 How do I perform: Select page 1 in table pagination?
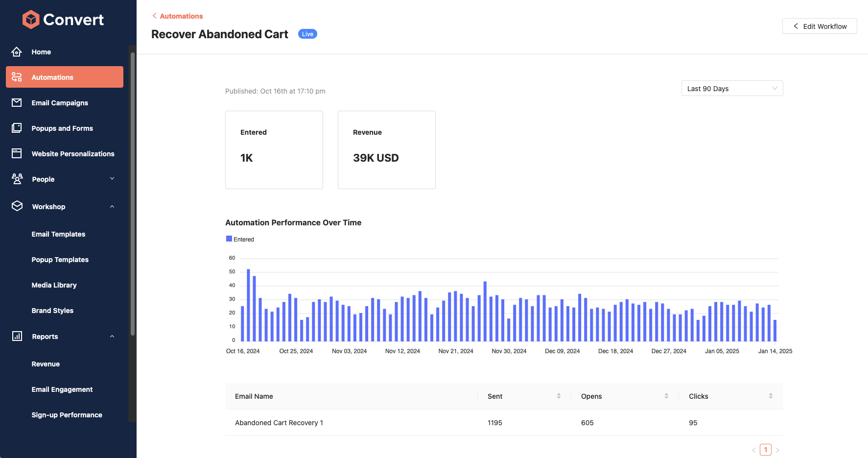click(x=766, y=450)
